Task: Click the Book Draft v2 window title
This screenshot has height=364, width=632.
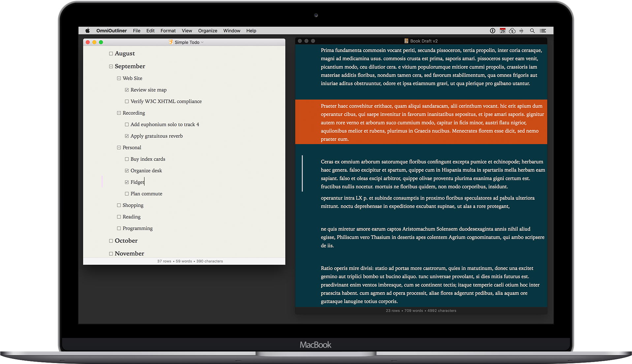Action: click(x=424, y=41)
